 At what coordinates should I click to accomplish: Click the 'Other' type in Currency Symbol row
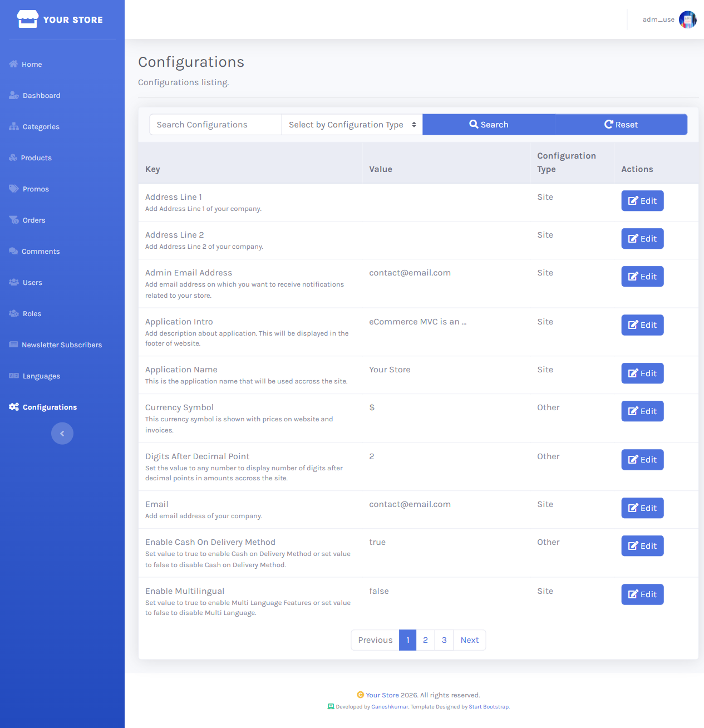(x=548, y=407)
